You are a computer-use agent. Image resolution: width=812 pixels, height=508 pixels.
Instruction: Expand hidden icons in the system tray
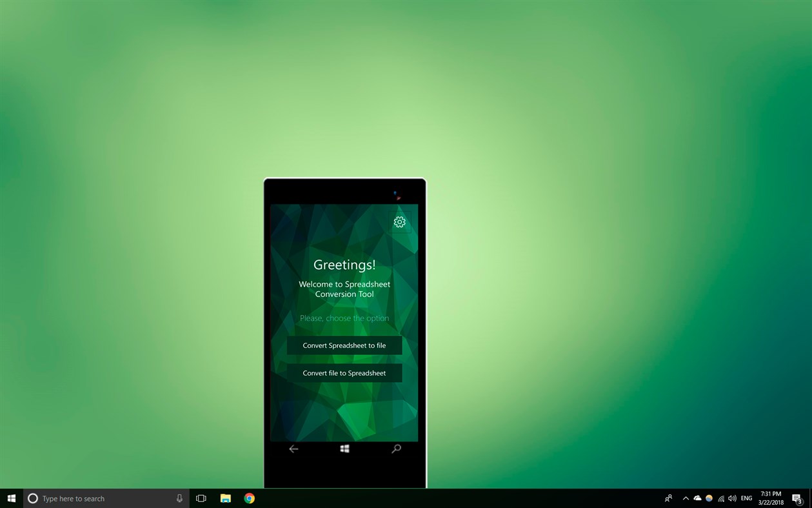pos(686,498)
